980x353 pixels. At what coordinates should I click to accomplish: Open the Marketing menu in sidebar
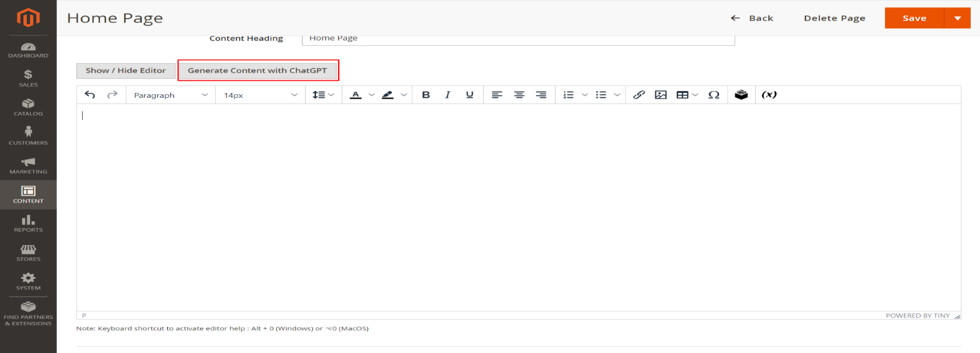tap(28, 165)
